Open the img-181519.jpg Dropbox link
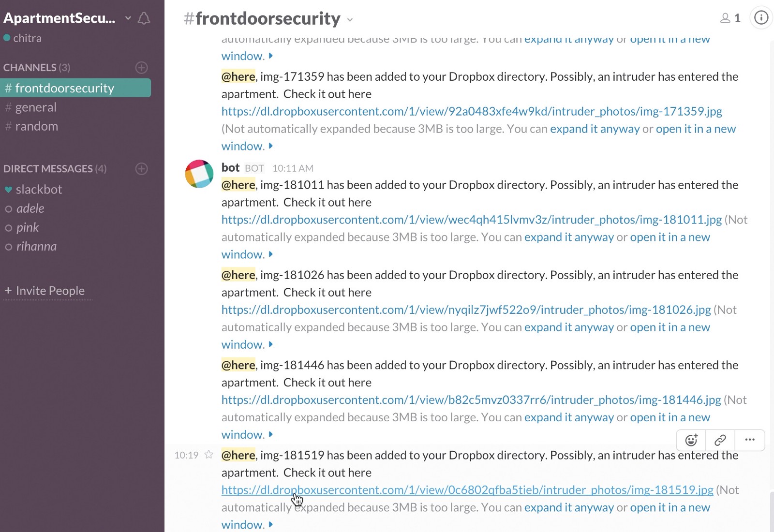774x532 pixels. [467, 490]
